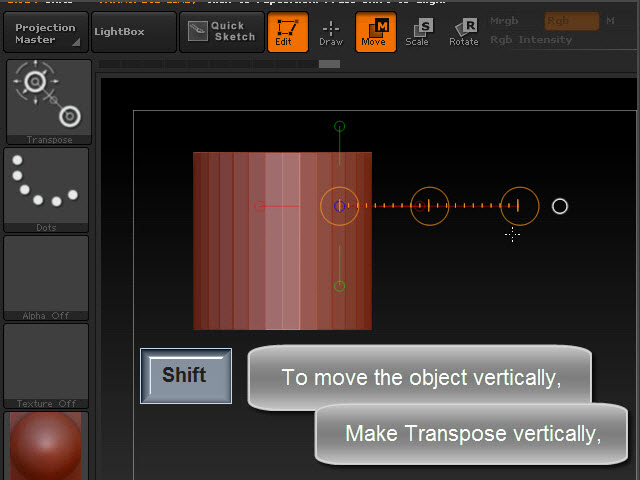The image size is (640, 480).
Task: Open the Transpose brush thumbnail
Action: coord(49,102)
